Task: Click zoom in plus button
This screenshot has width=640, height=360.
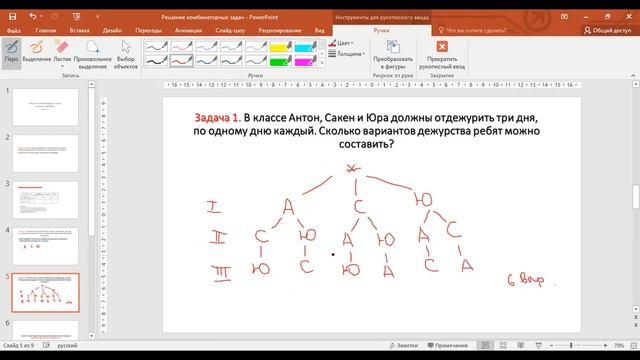Action: point(605,346)
